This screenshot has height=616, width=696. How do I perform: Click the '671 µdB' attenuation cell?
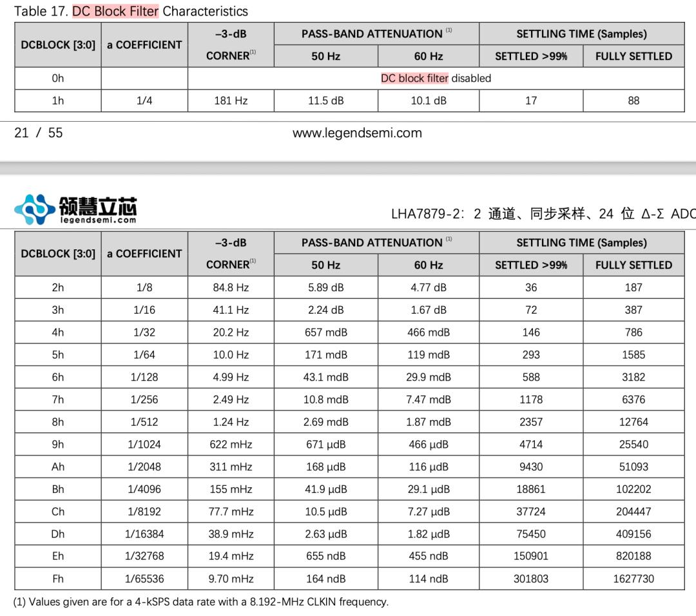pos(326,444)
